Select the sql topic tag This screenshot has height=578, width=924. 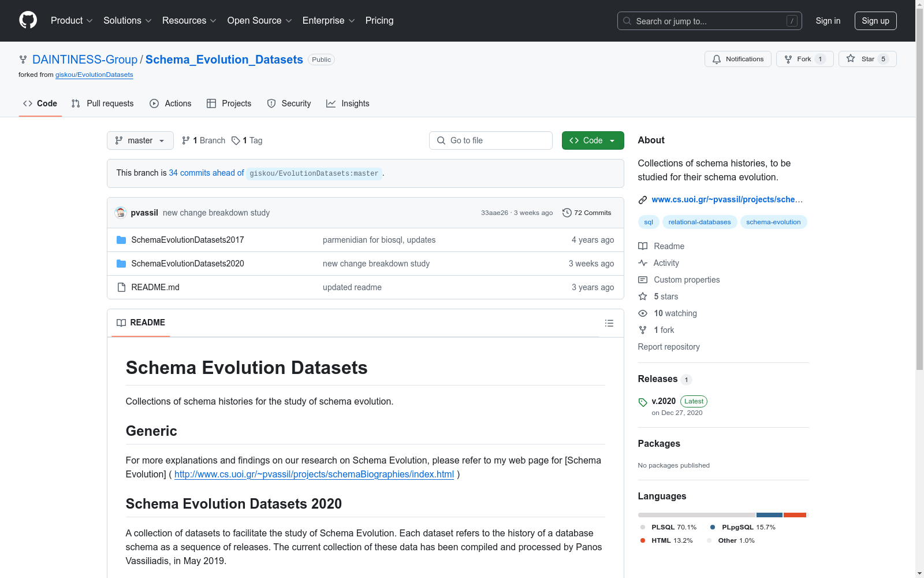pos(649,222)
